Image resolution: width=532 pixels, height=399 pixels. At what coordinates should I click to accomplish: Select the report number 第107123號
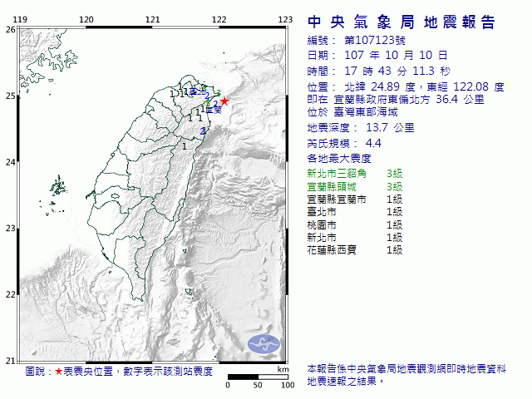pos(375,41)
